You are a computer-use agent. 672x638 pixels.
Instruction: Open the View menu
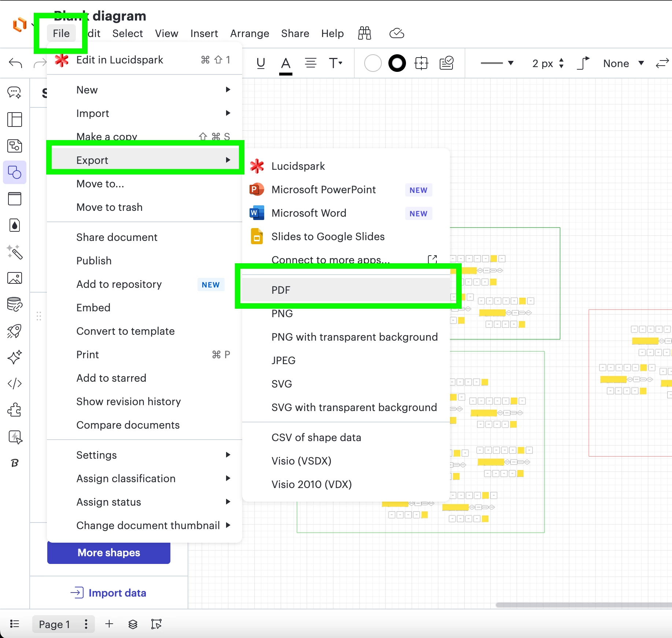point(167,33)
